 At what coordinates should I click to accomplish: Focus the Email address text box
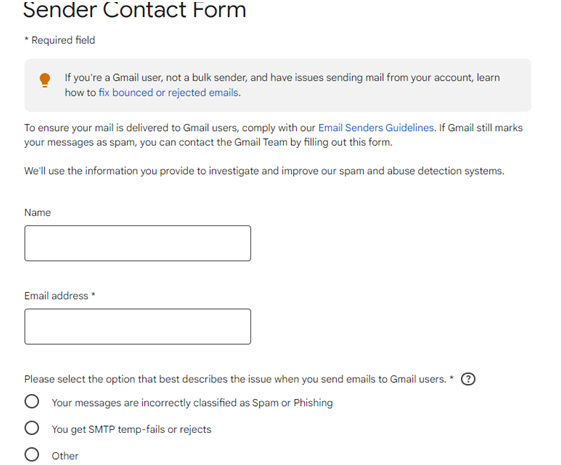(137, 327)
